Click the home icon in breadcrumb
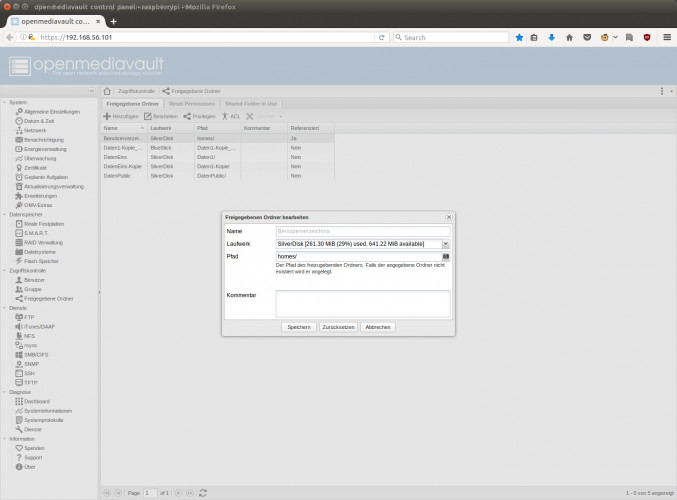The image size is (677, 500). point(107,91)
